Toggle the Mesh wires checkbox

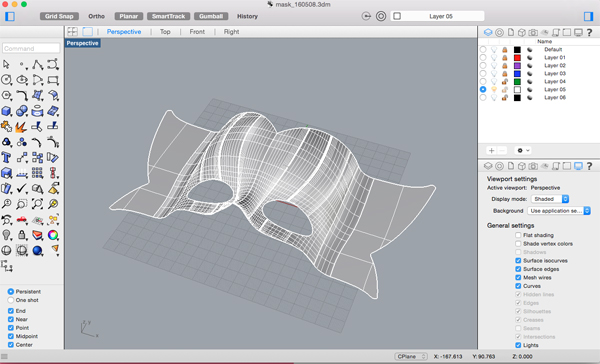pyautogui.click(x=518, y=277)
